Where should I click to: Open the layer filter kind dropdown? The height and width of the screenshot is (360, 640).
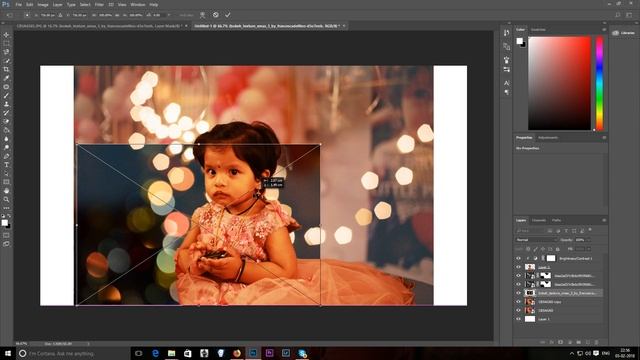click(530, 231)
